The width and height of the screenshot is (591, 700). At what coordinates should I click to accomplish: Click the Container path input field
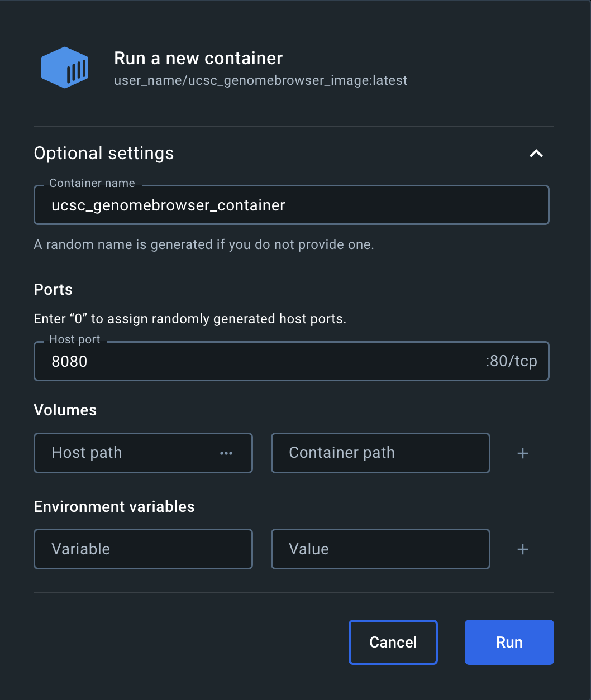[380, 453]
